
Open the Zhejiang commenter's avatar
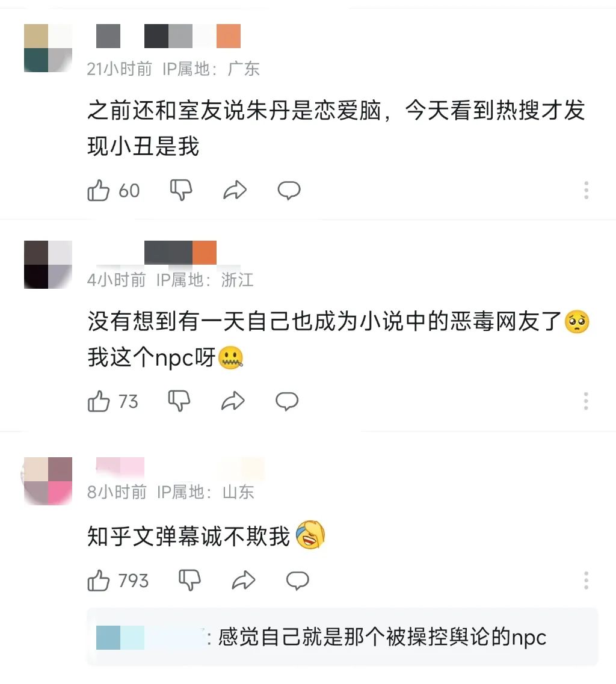click(x=48, y=264)
